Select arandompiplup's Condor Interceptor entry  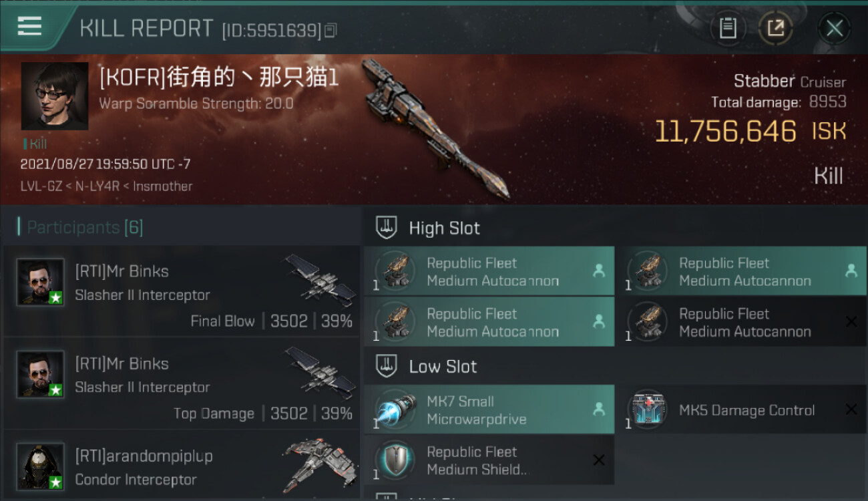click(182, 465)
